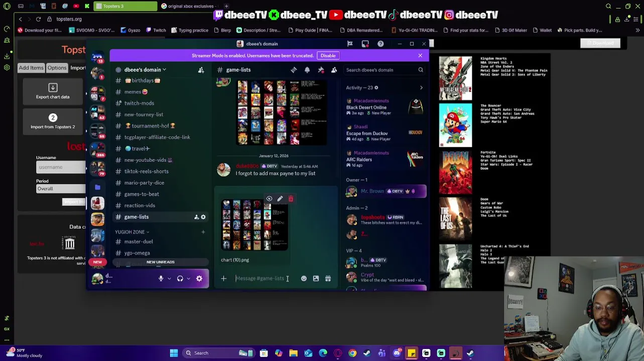This screenshot has height=361, width=644.
Task: Open notification bell settings for game-lists
Action: [x=307, y=70]
